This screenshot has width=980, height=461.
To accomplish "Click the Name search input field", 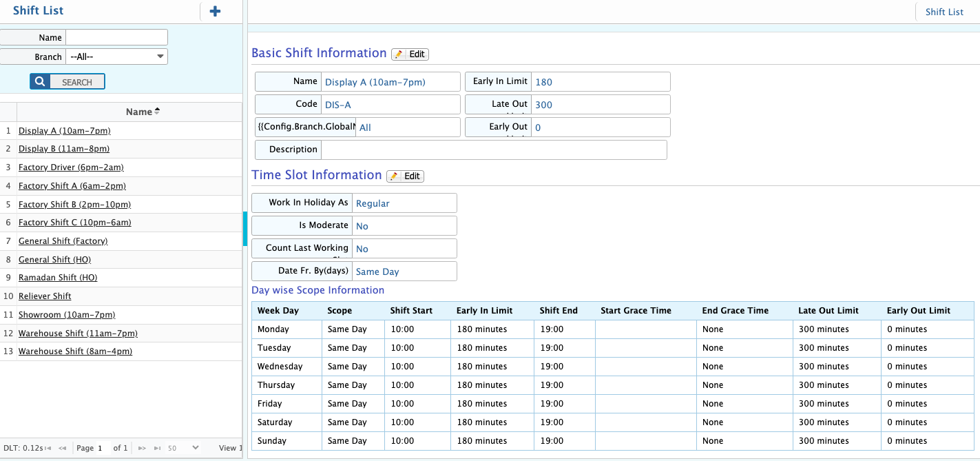I will 116,37.
